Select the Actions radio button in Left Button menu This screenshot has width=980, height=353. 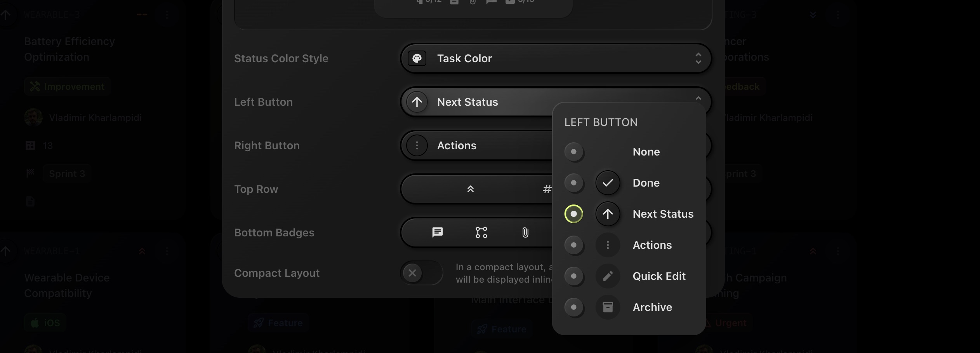click(573, 245)
